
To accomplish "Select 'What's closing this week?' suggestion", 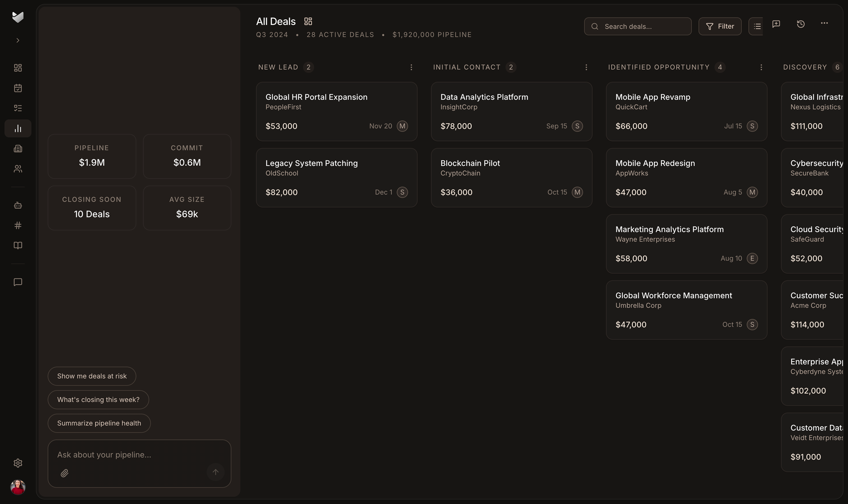I will click(x=98, y=400).
